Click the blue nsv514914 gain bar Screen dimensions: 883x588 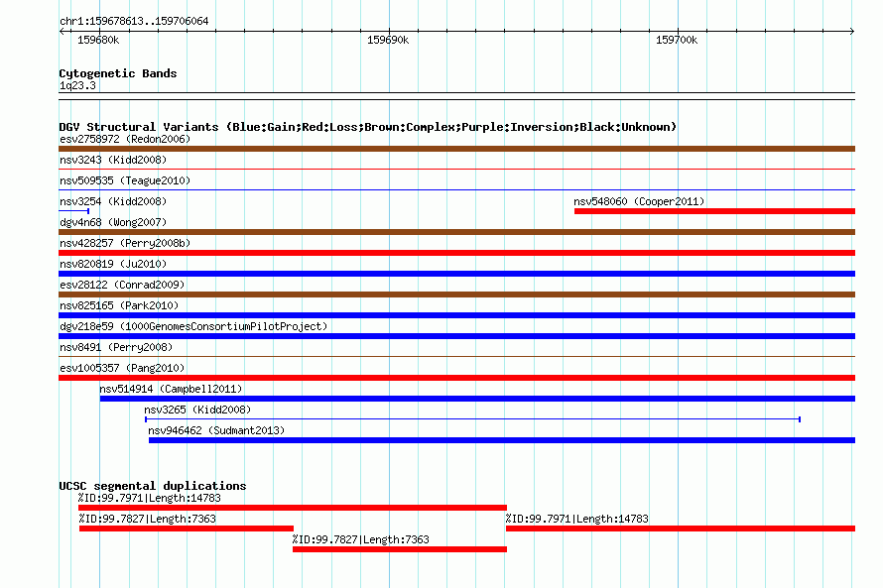477,399
